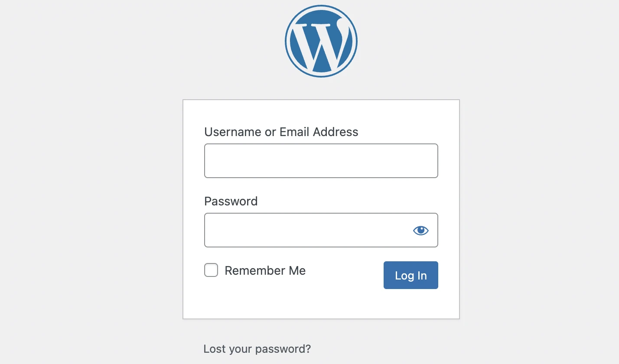Tick the Remember Me checkbox
The width and height of the screenshot is (619, 364).
click(211, 270)
